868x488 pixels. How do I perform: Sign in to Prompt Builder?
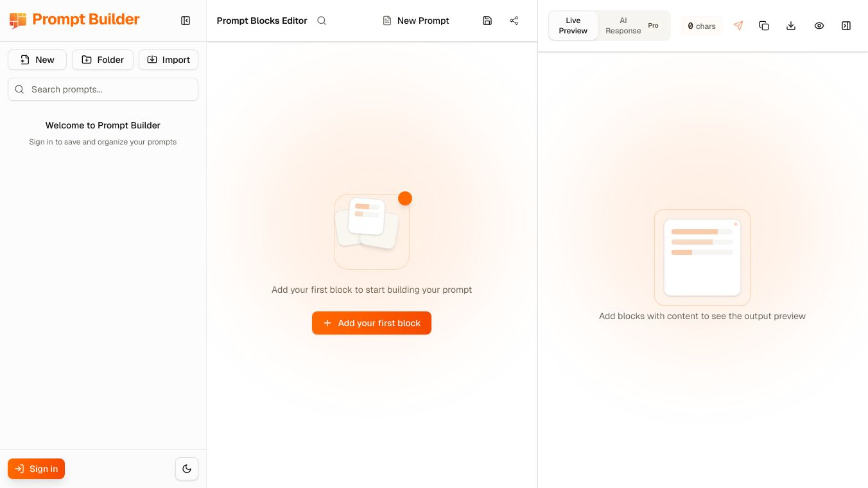pyautogui.click(x=36, y=469)
